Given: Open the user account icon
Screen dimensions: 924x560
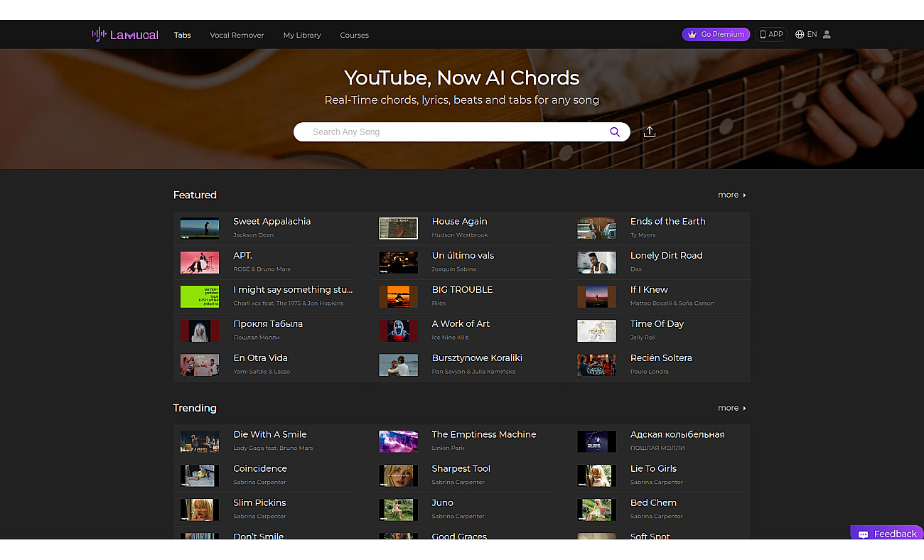Looking at the screenshot, I should tap(827, 34).
